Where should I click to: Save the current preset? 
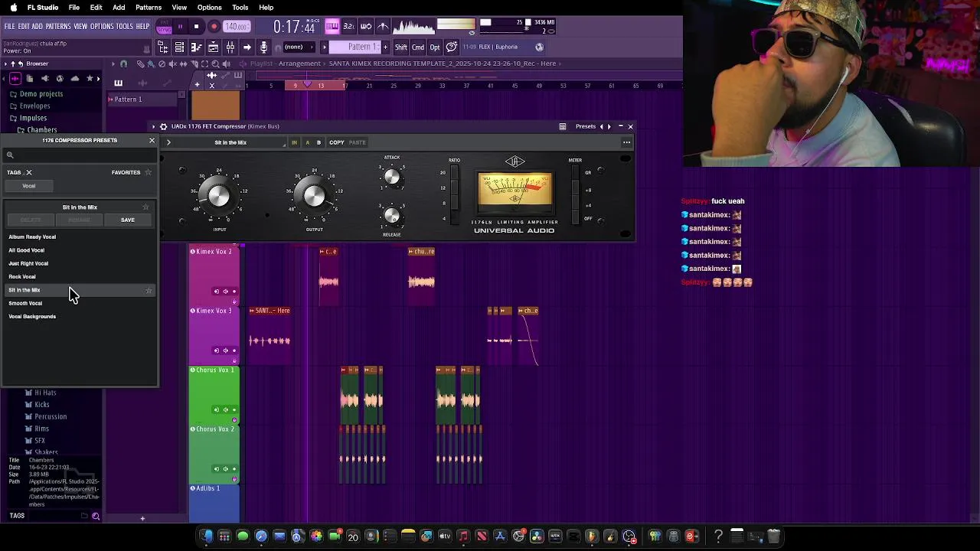[128, 220]
